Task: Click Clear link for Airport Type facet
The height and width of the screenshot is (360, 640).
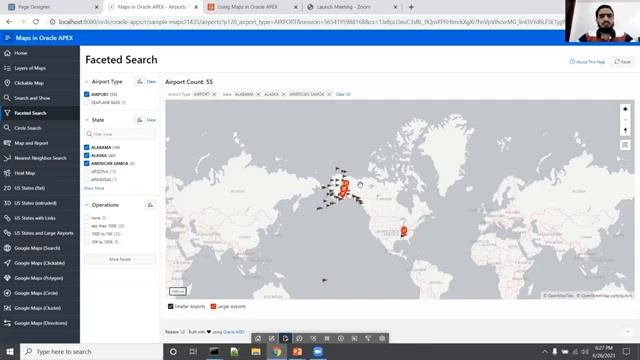Action: point(151,82)
